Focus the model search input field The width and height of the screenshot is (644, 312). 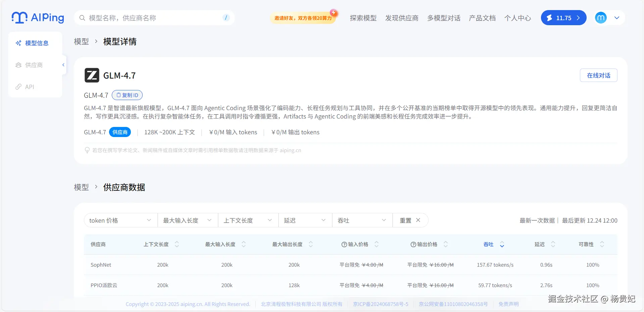[x=154, y=18]
